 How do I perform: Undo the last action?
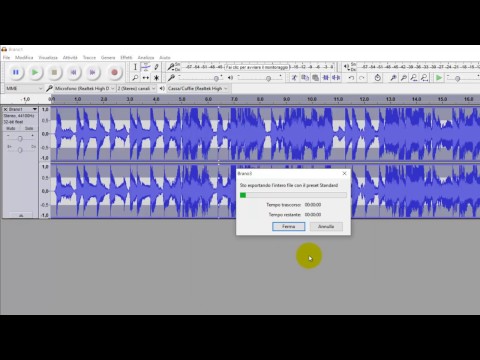(351, 78)
